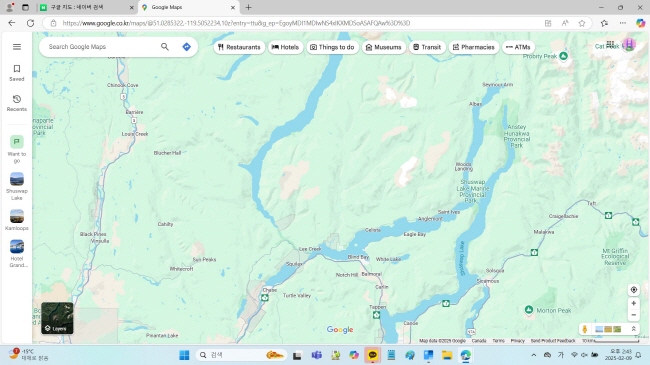Zoom out with the minus button
This screenshot has height=365, width=650.
pos(633,315)
